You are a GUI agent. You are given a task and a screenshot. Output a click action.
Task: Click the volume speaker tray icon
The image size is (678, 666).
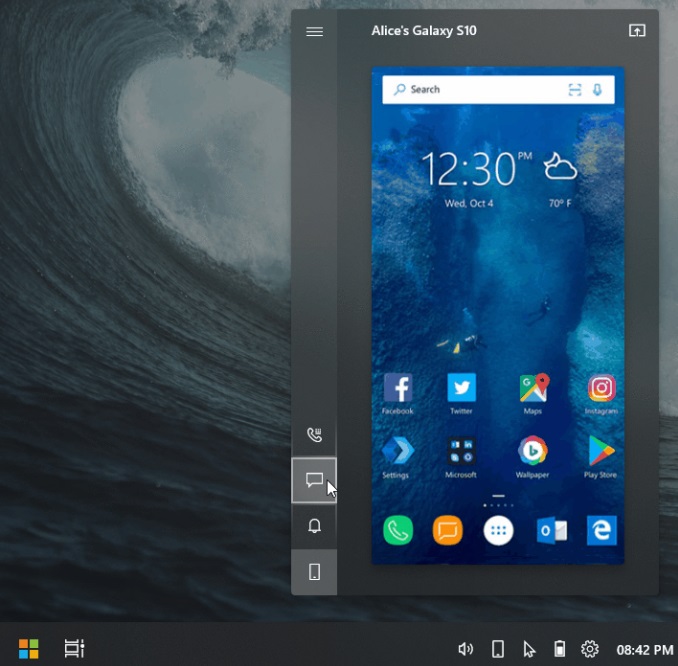[x=465, y=649]
